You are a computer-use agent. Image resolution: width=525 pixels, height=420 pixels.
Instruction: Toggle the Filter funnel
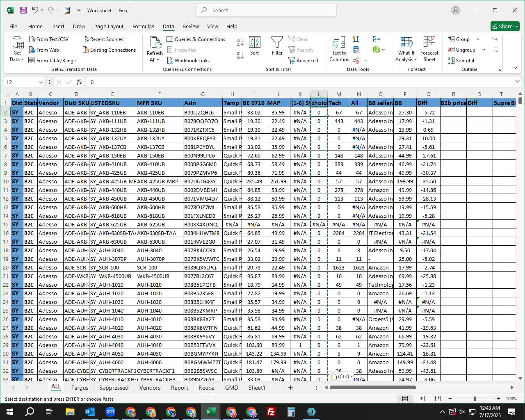277,46
